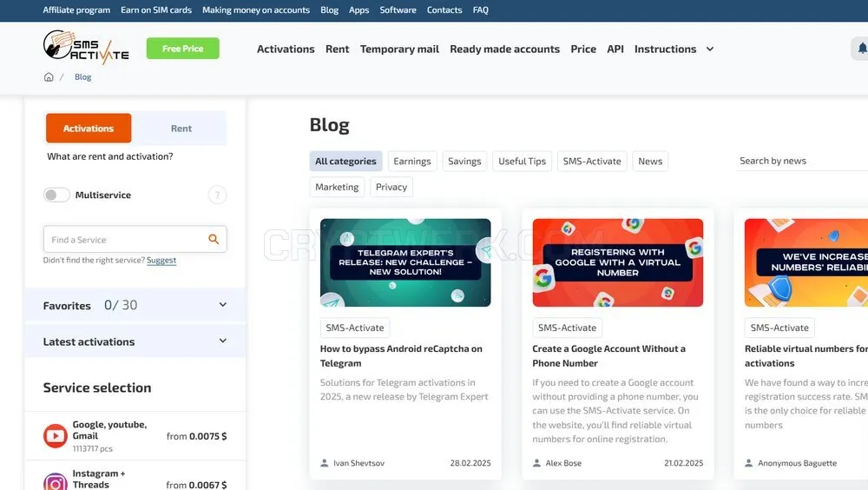Open notifications bell icon
868x490 pixels.
point(862,49)
